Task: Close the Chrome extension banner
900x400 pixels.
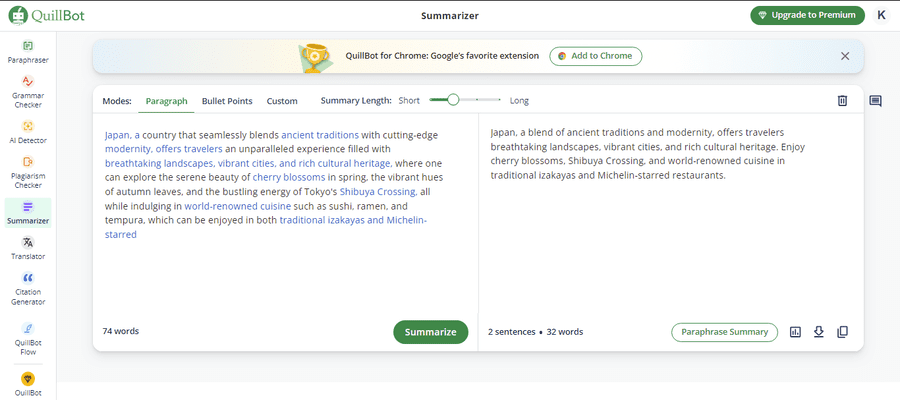Action: (x=845, y=56)
